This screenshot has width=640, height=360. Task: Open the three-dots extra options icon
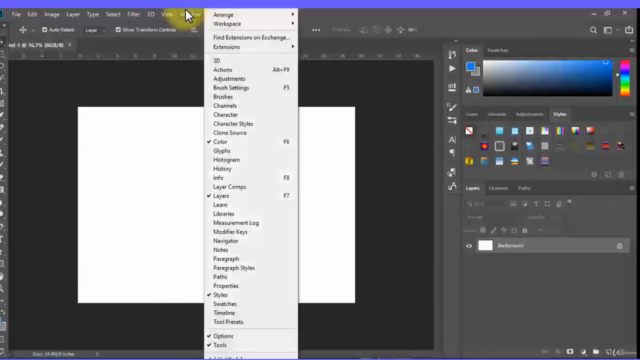tap(316, 30)
